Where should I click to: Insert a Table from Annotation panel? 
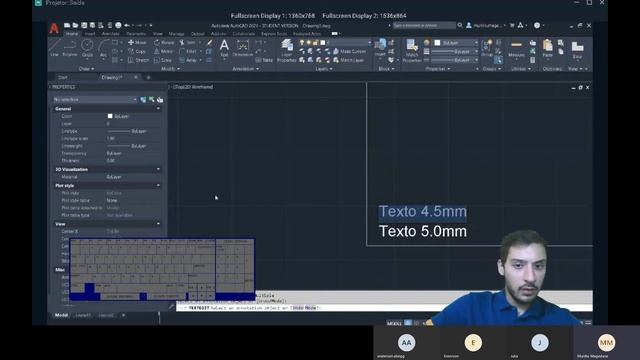pyautogui.click(x=264, y=60)
